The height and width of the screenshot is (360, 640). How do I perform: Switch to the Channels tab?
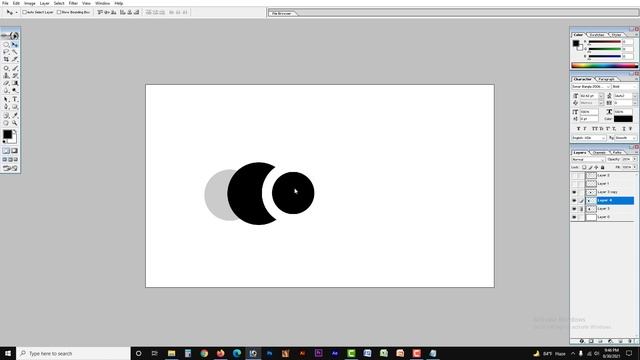pos(599,153)
